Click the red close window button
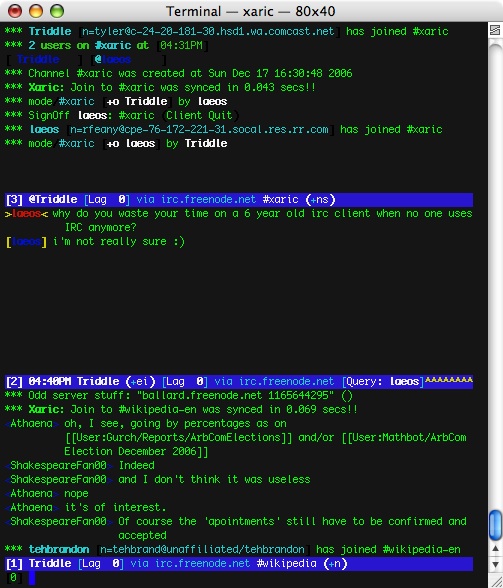Screen dimensions: 503x588 pos(15,11)
